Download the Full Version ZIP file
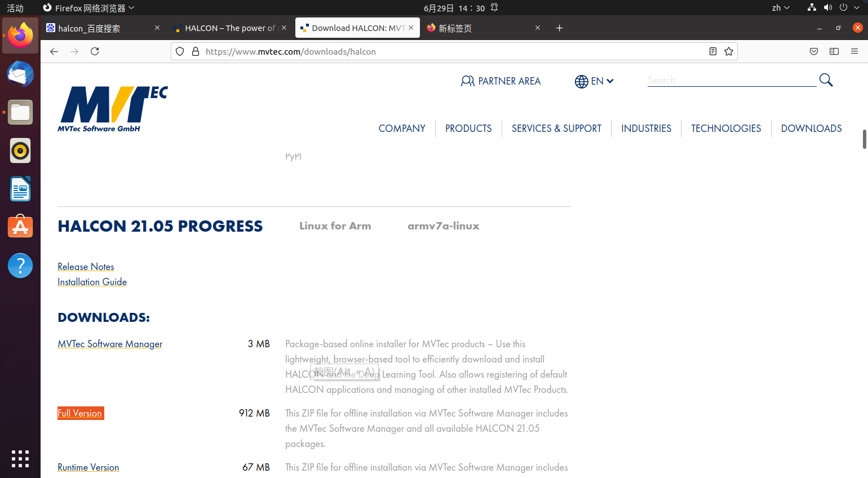 point(80,413)
